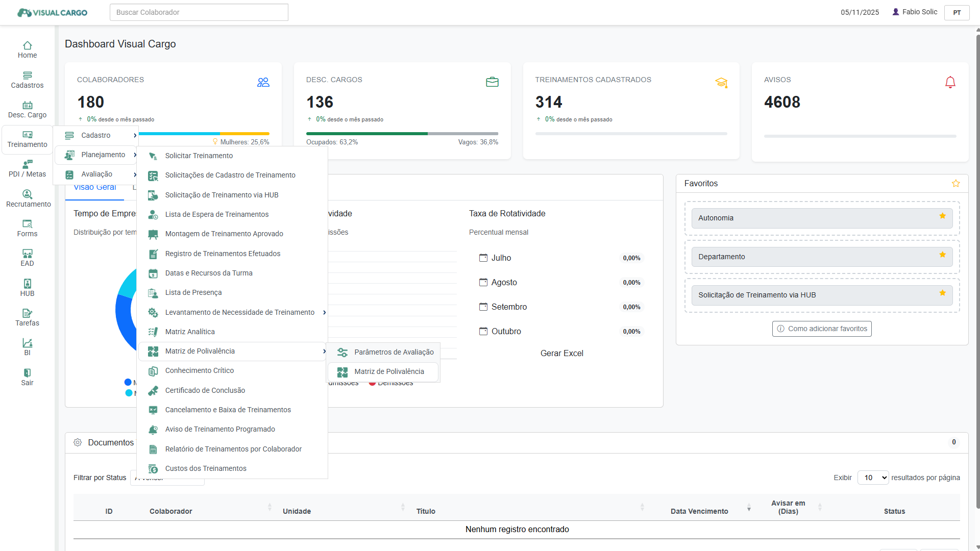Open the EAD sidebar icon
Viewport: 980px width, 551px height.
tap(27, 254)
